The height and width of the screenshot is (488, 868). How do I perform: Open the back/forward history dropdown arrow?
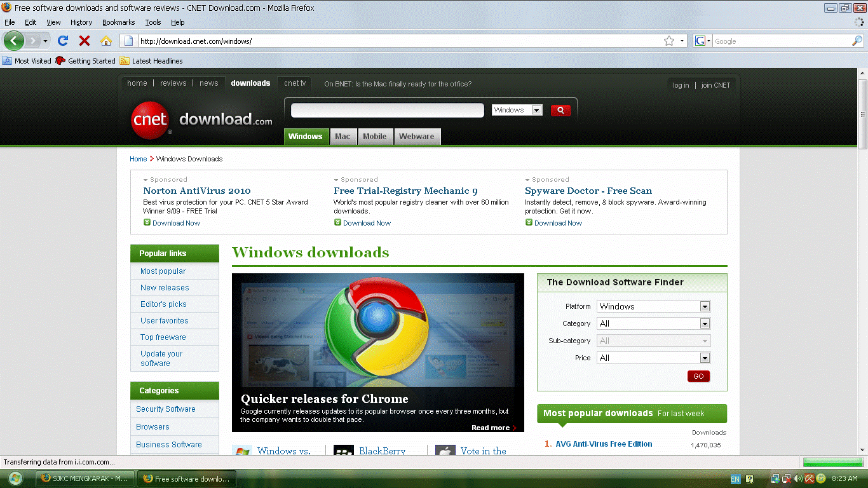click(45, 41)
